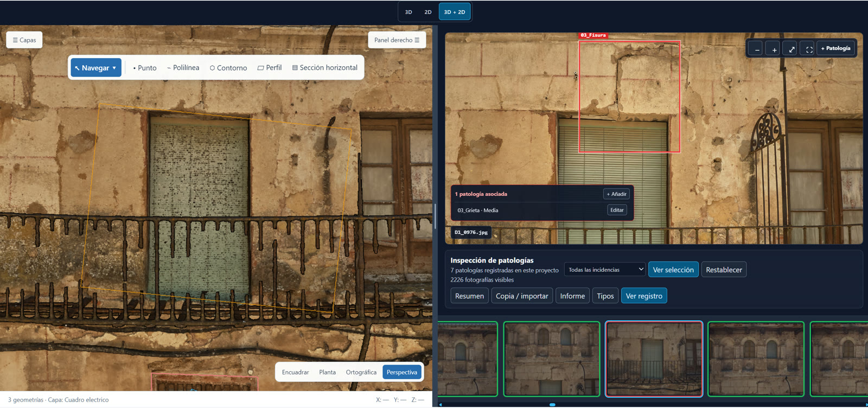Open the Todas las incidencias dropdown

click(605, 270)
